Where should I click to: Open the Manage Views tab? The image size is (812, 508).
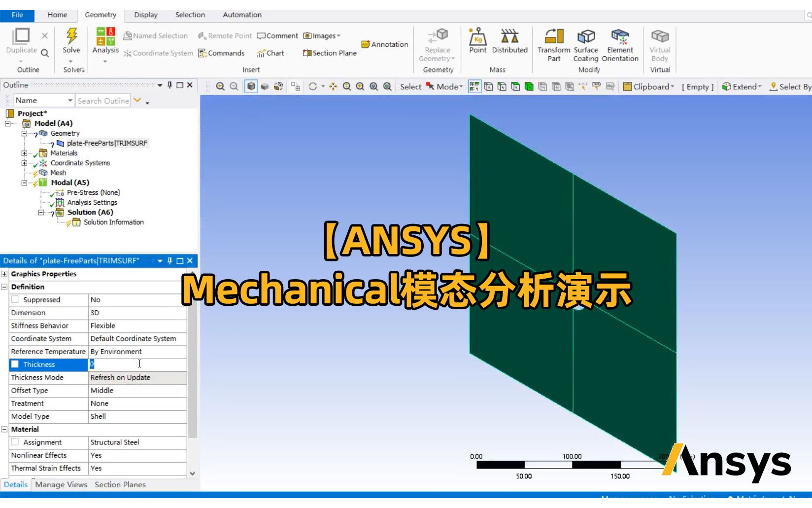click(x=61, y=484)
